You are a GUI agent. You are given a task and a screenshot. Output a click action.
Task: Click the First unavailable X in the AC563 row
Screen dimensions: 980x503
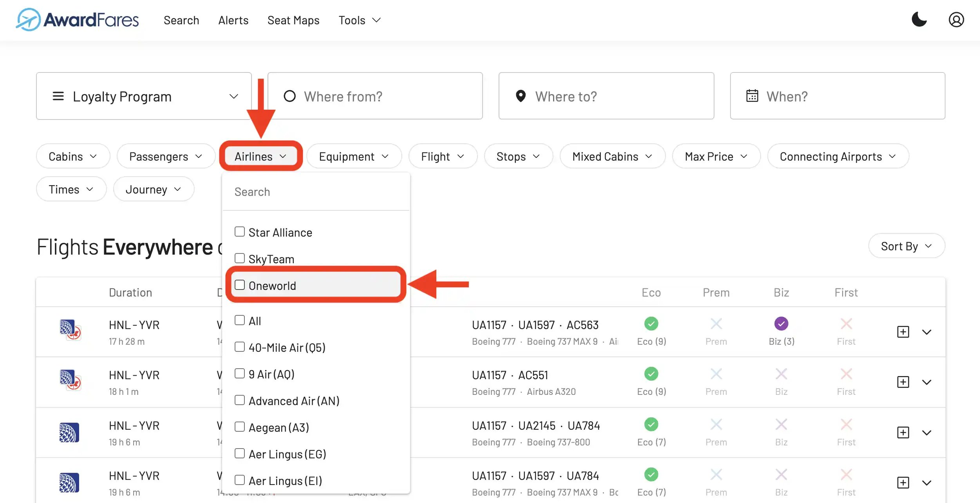[846, 324]
